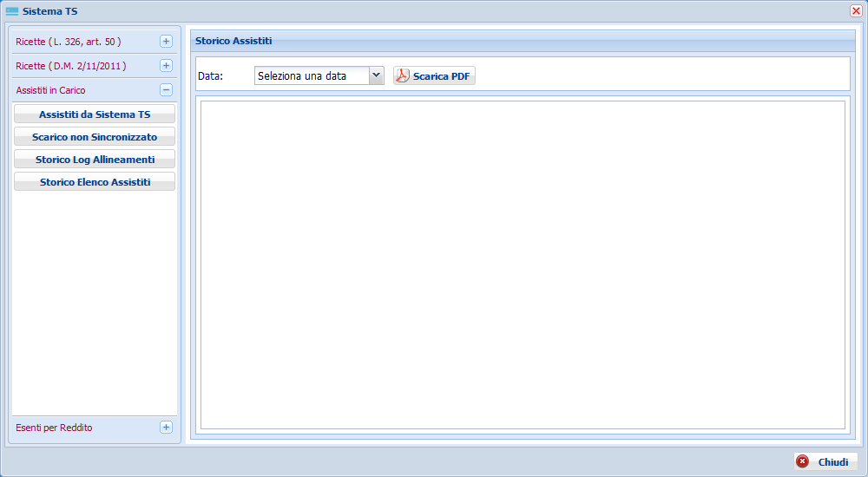Expand Ricette (L. 326, art. 50) section

[166, 42]
